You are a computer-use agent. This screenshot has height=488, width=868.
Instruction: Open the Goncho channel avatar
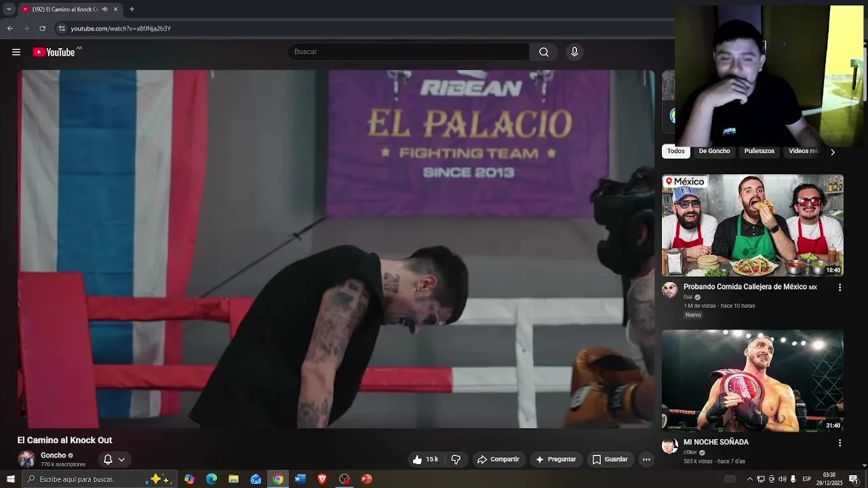[x=26, y=459]
